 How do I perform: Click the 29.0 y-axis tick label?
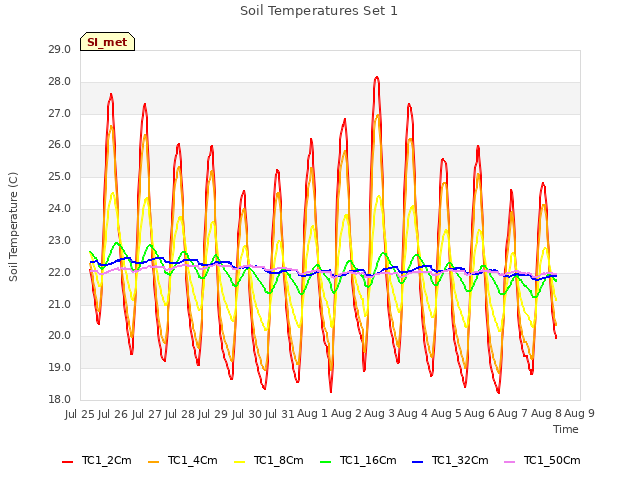pos(59,50)
